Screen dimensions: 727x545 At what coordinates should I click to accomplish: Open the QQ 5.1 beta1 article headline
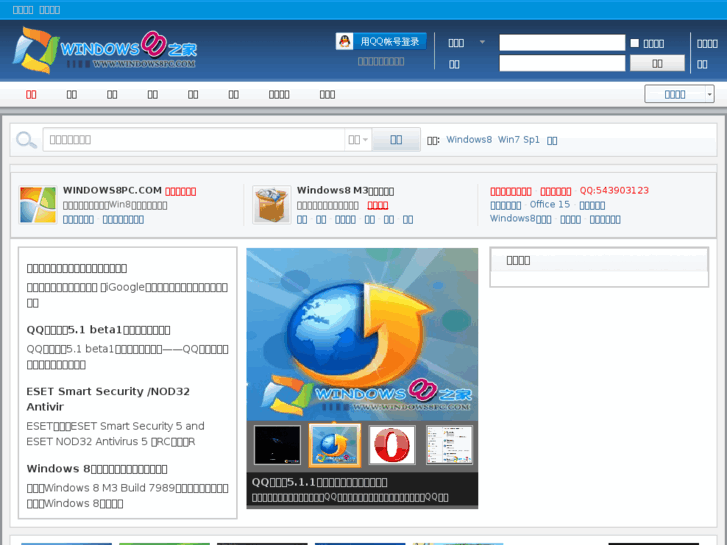click(x=98, y=330)
